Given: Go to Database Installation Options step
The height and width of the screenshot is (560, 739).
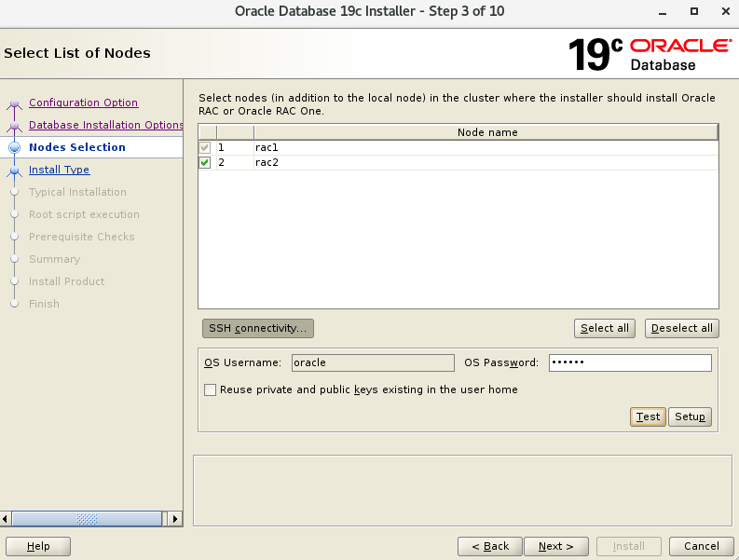Looking at the screenshot, I should [105, 125].
